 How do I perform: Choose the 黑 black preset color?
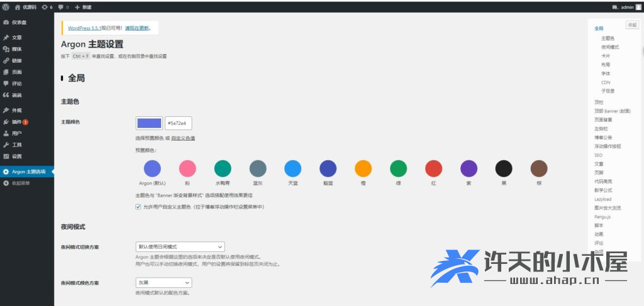(x=504, y=168)
